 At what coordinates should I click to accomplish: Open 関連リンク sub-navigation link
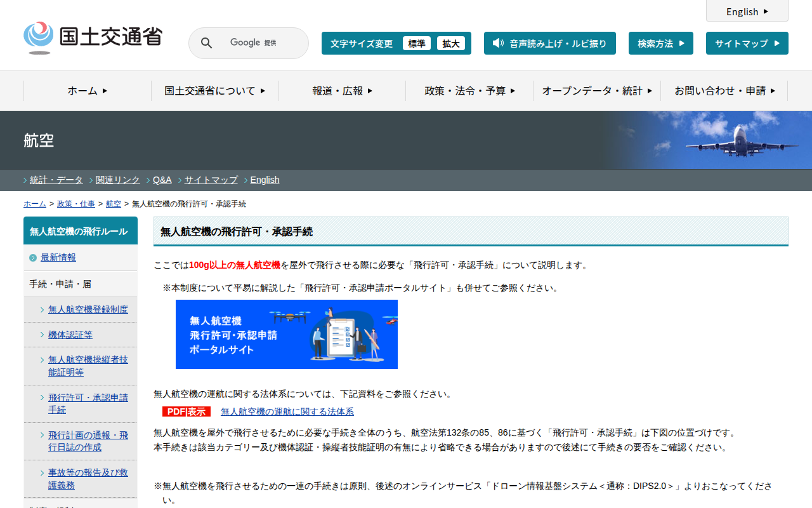[x=118, y=180]
